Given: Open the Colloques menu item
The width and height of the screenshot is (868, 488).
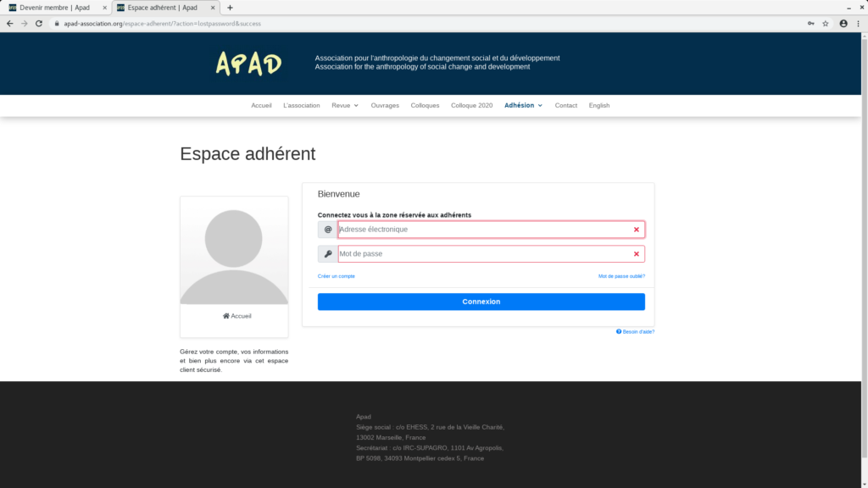Looking at the screenshot, I should (x=425, y=106).
